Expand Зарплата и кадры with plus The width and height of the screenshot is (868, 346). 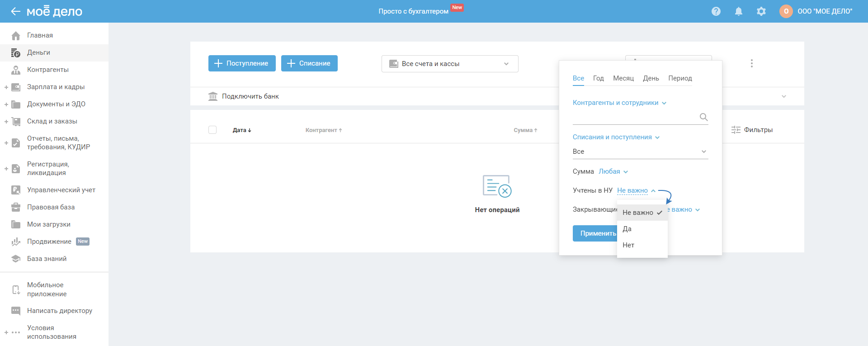[6, 87]
